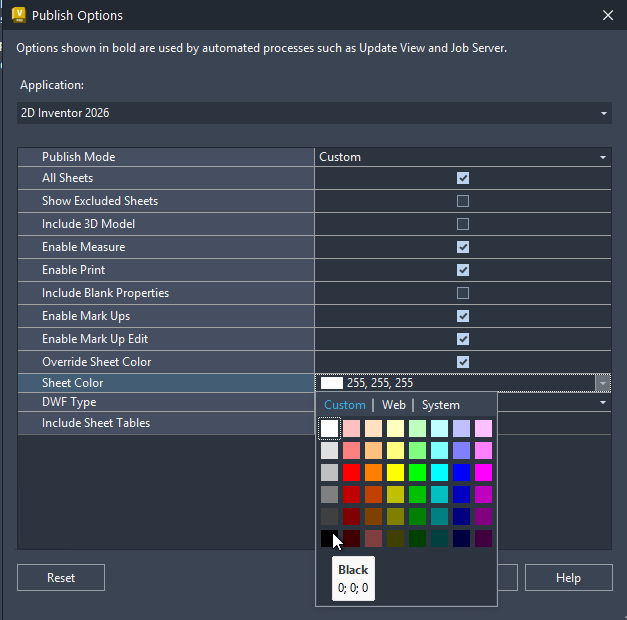Pick the white swatch in the palette

point(329,428)
